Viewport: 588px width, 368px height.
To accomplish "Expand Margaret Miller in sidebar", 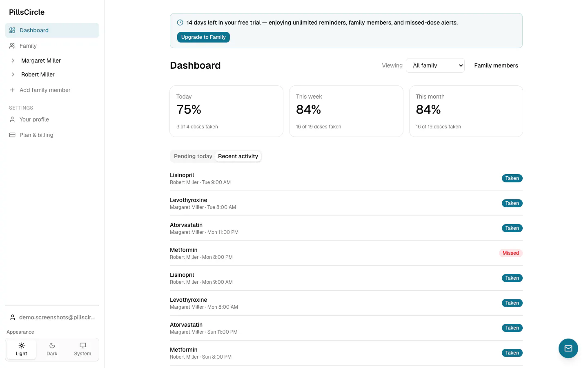I will pos(13,61).
